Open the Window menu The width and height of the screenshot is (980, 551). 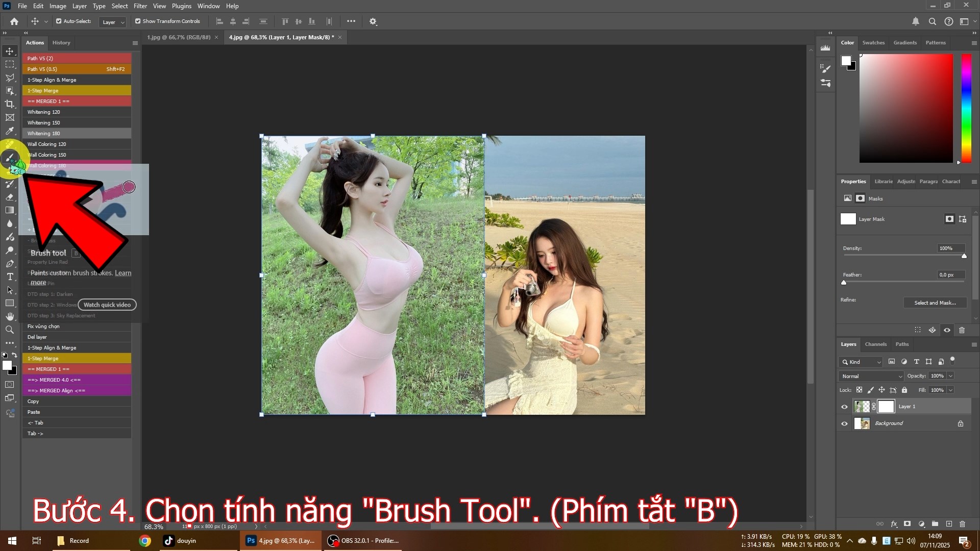208,6
